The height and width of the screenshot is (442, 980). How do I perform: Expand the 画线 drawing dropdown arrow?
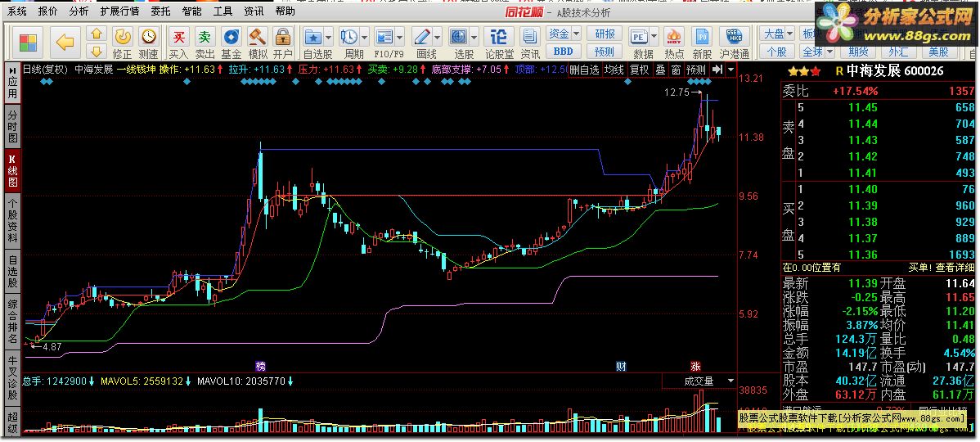pyautogui.click(x=438, y=36)
